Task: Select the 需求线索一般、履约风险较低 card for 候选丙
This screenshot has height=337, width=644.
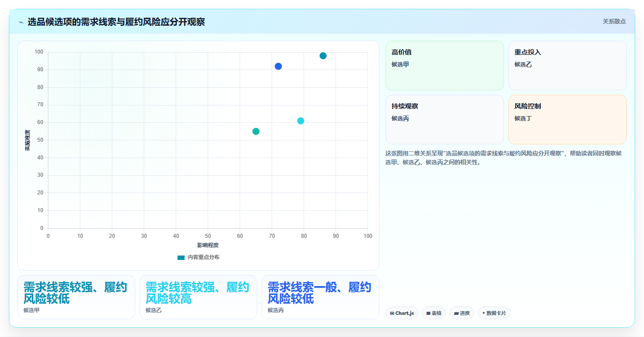Action: [320, 297]
